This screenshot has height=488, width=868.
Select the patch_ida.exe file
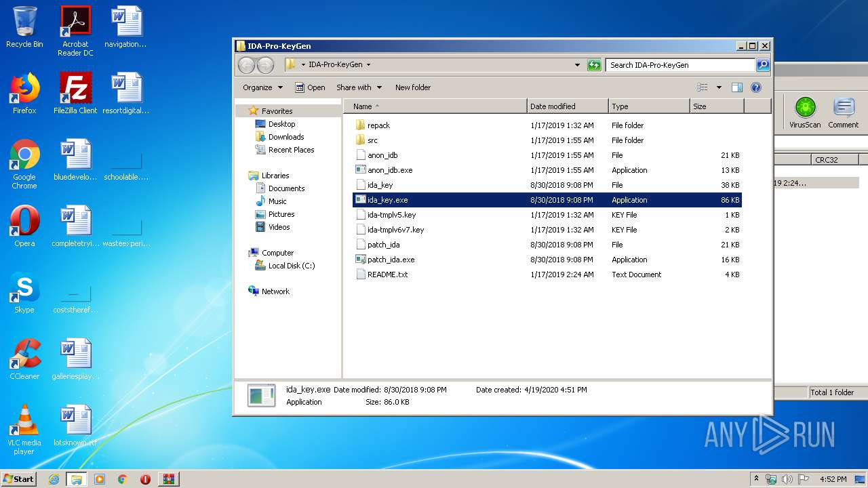tap(547, 260)
